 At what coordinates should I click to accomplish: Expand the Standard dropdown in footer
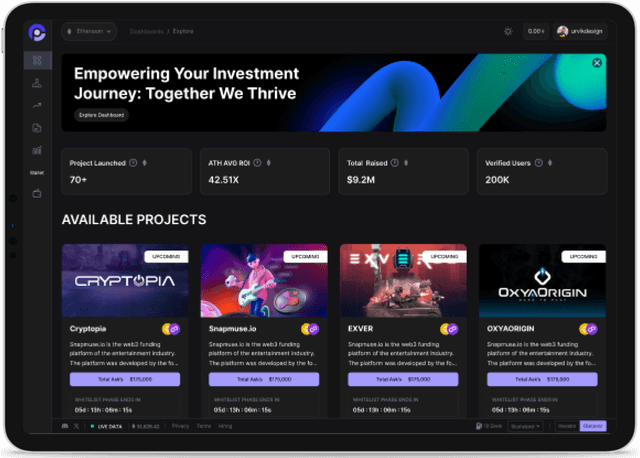525,426
